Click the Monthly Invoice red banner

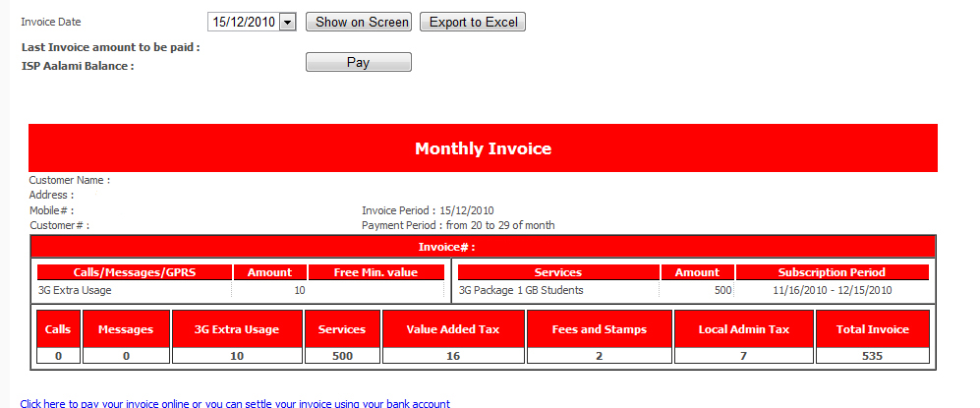(x=483, y=149)
